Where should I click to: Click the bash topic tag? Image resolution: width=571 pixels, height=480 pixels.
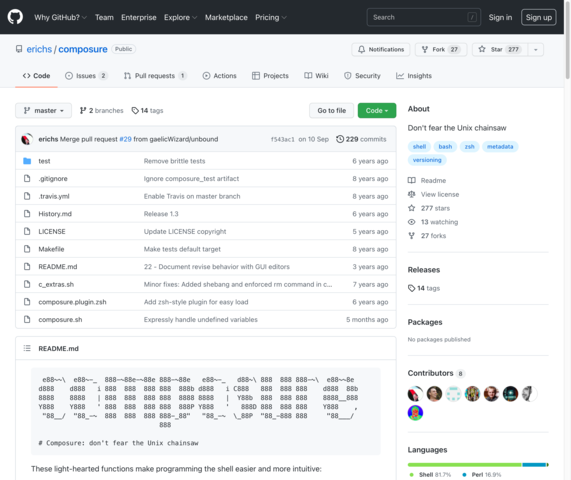pos(445,146)
